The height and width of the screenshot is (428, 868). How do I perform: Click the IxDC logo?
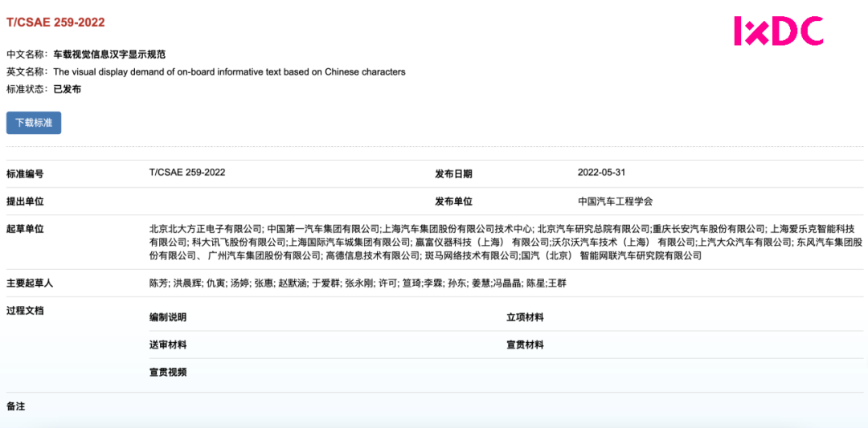(x=778, y=31)
